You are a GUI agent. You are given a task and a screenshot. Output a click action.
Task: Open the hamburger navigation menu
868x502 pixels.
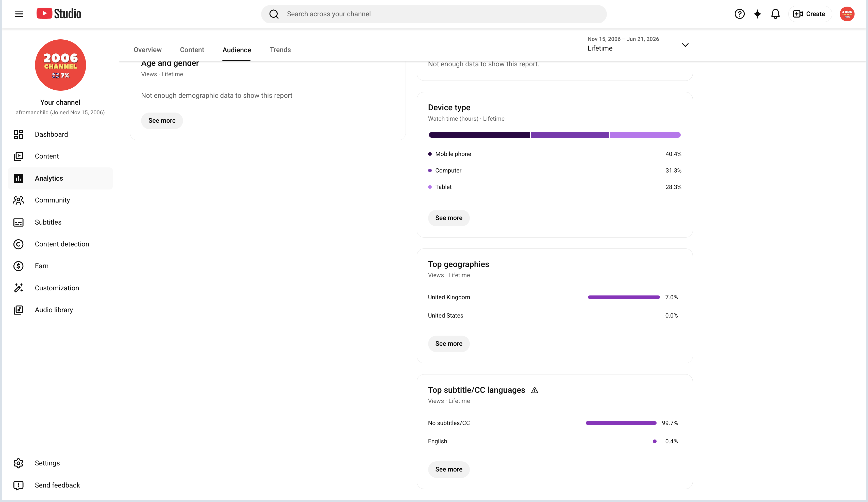coord(19,14)
